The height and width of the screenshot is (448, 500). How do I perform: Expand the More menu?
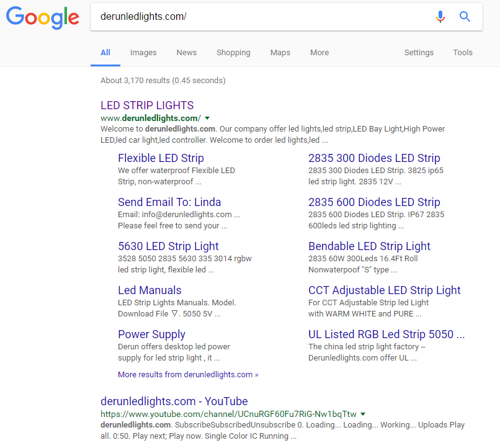pos(319,53)
